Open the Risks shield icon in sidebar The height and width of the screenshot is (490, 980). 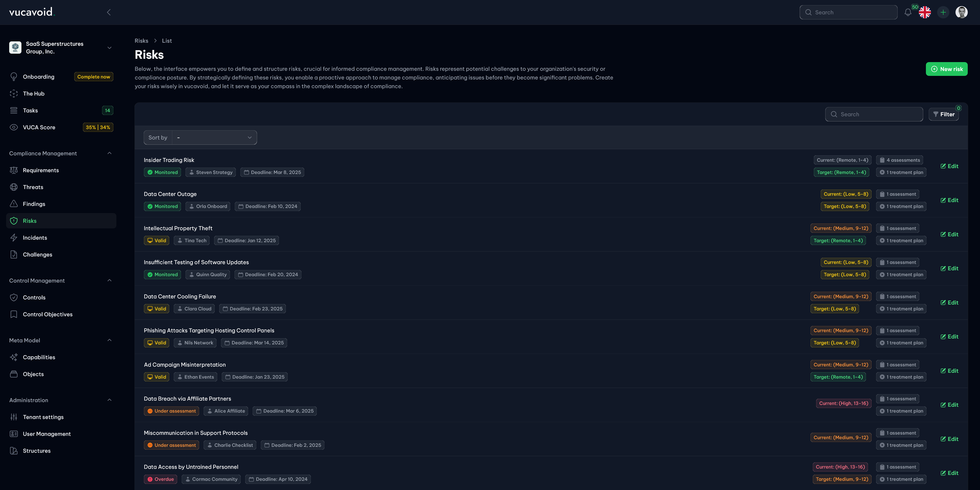pyautogui.click(x=14, y=220)
